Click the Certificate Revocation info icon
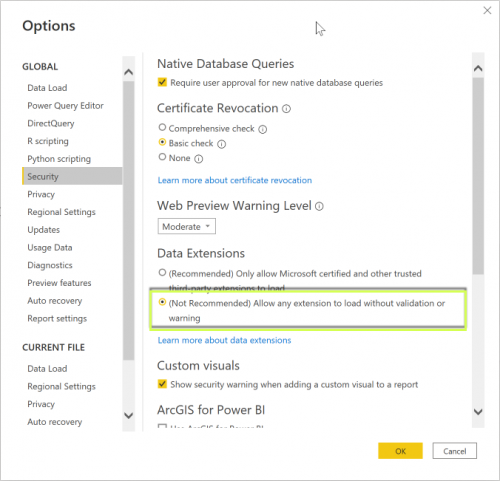This screenshot has width=500, height=481. click(x=286, y=109)
